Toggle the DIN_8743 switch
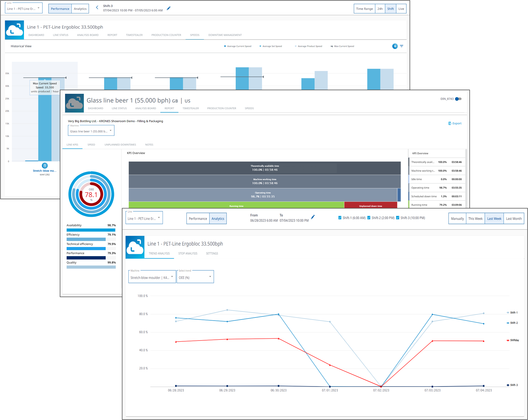Image resolution: width=528 pixels, height=420 pixels. pos(458,99)
